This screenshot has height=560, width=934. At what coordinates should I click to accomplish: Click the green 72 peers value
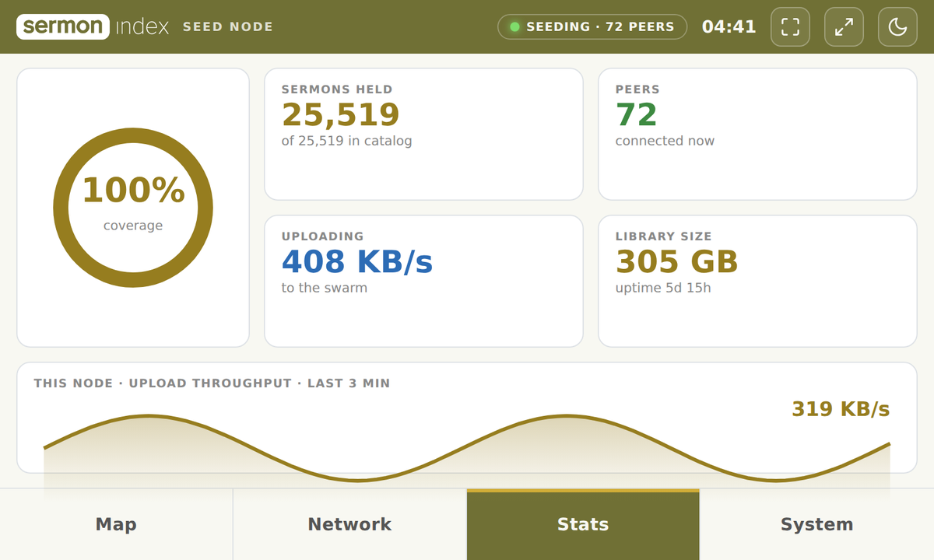(x=636, y=115)
